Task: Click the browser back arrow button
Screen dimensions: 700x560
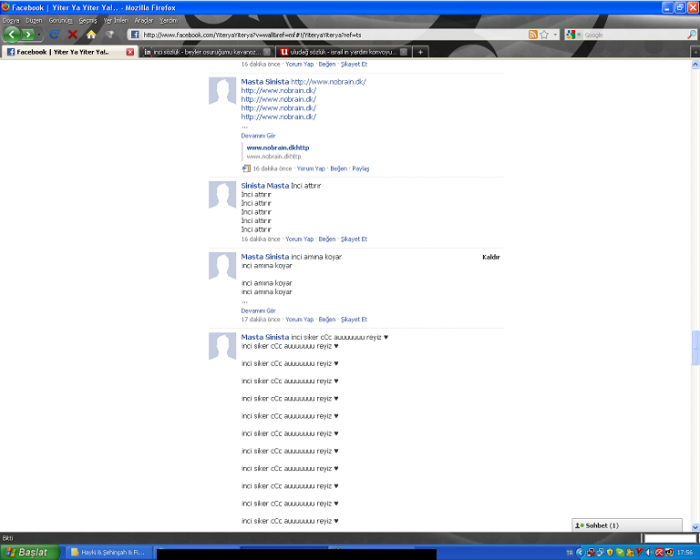Action: pyautogui.click(x=12, y=34)
